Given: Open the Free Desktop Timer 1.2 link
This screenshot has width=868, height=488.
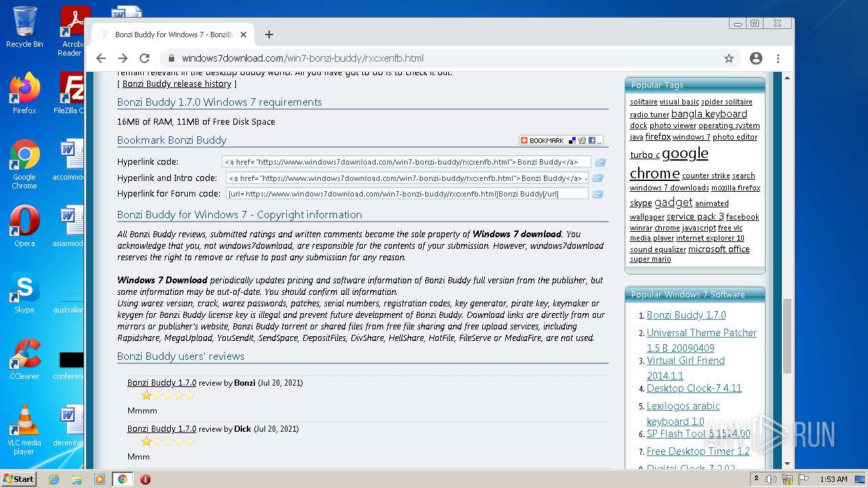Looking at the screenshot, I should (698, 451).
